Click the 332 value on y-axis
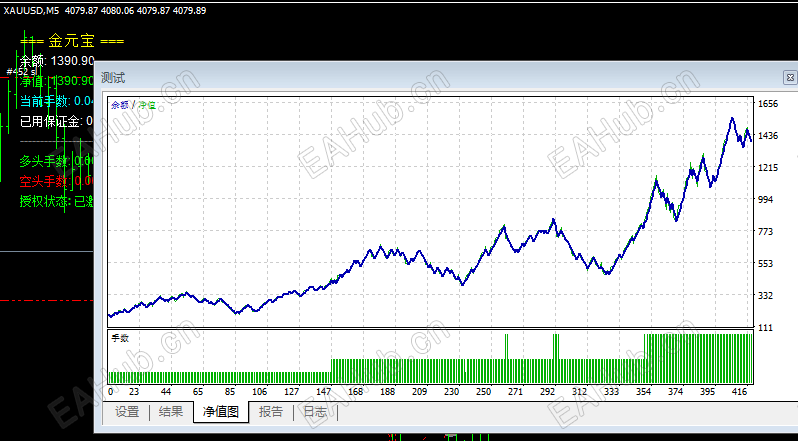Image resolution: width=798 pixels, height=441 pixels. pyautogui.click(x=765, y=296)
